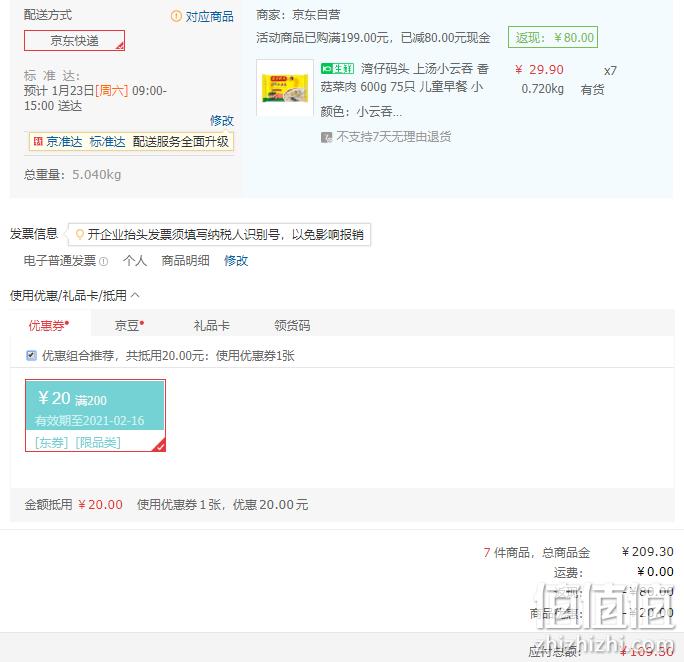The width and height of the screenshot is (684, 662).
Task: Open the 对应商品 link
Action: point(209,17)
